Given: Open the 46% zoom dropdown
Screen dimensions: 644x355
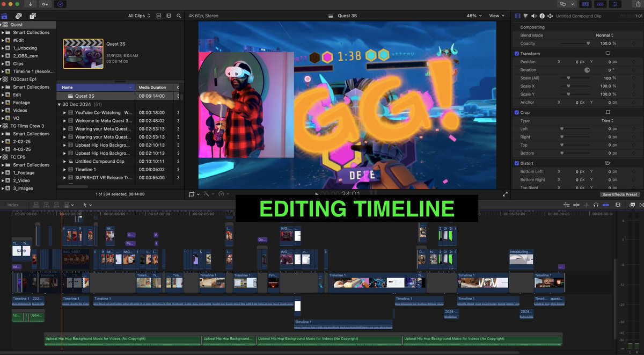Looking at the screenshot, I should pyautogui.click(x=474, y=16).
